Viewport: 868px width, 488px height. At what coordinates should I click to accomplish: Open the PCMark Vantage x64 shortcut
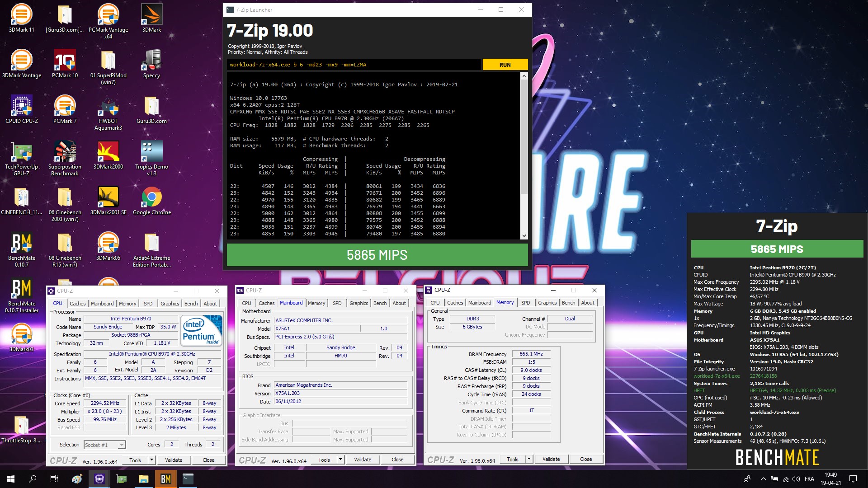pos(108,21)
